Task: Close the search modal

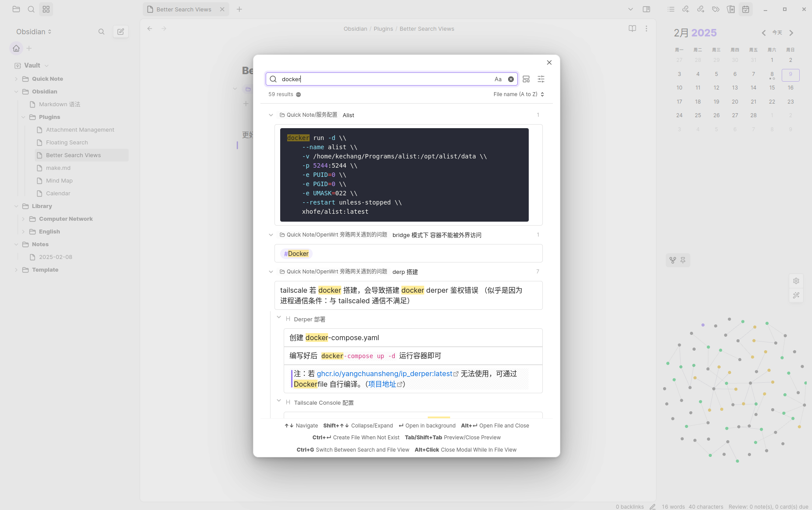Action: click(549, 63)
